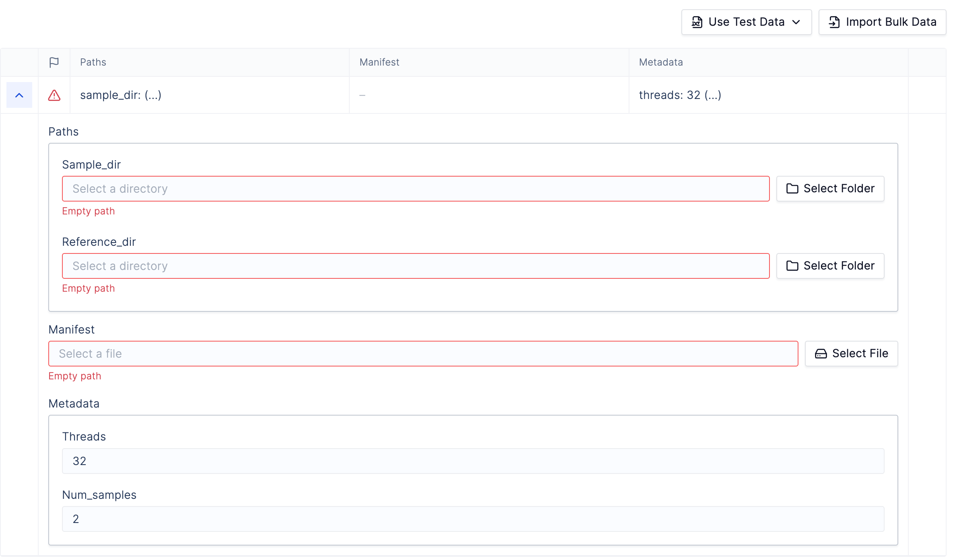Click the Threads value field
The height and width of the screenshot is (560, 953).
(x=473, y=461)
